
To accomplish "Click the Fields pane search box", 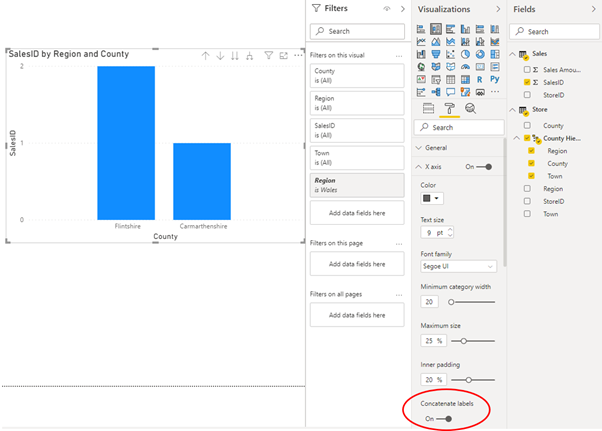I will 555,31.
